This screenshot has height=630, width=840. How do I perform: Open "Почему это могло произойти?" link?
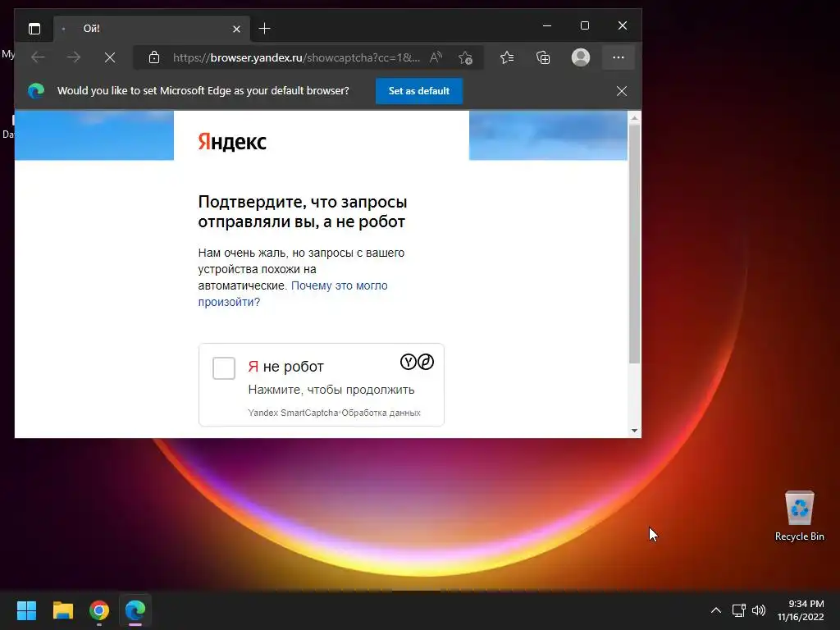(x=293, y=294)
